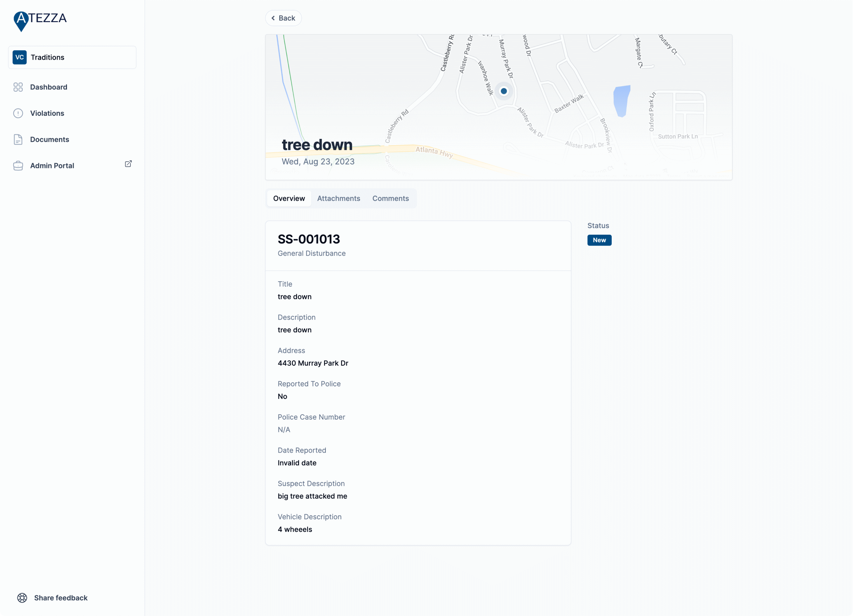This screenshot has width=853, height=616.
Task: Select the Dashboard grid icon
Action: pyautogui.click(x=18, y=87)
